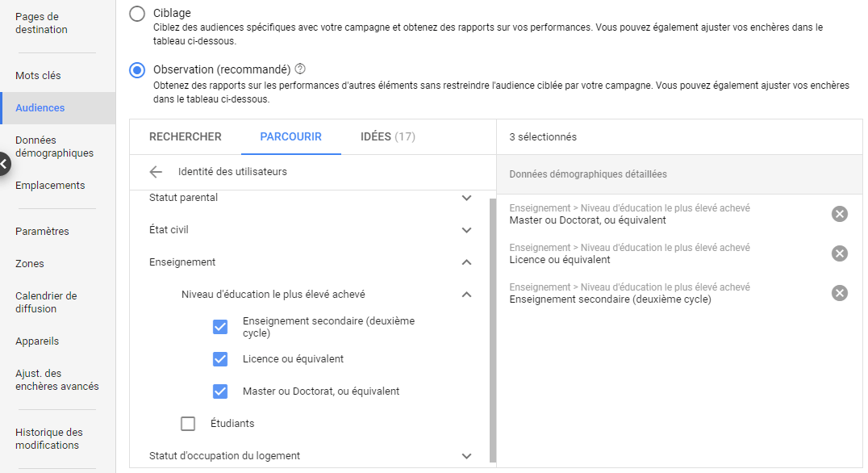Screen dimensions: 868x473
Task: Go to Mots clés in sidebar
Action: pyautogui.click(x=38, y=76)
